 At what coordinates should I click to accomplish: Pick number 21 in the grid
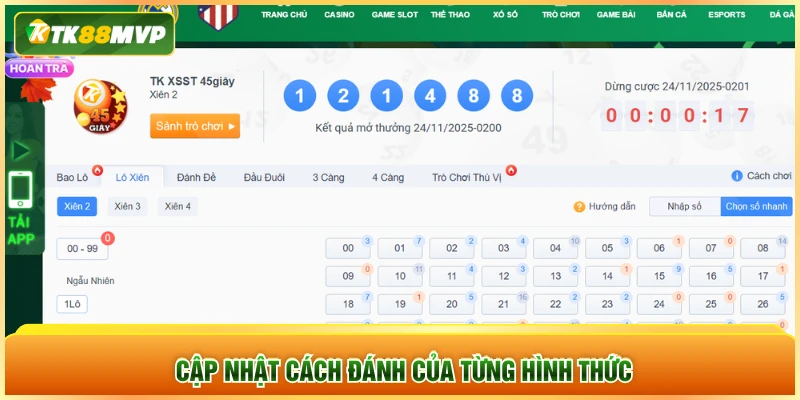pos(504,305)
